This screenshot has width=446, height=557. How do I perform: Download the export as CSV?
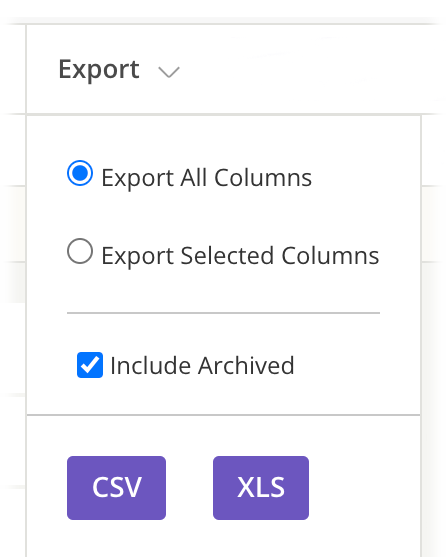[116, 488]
